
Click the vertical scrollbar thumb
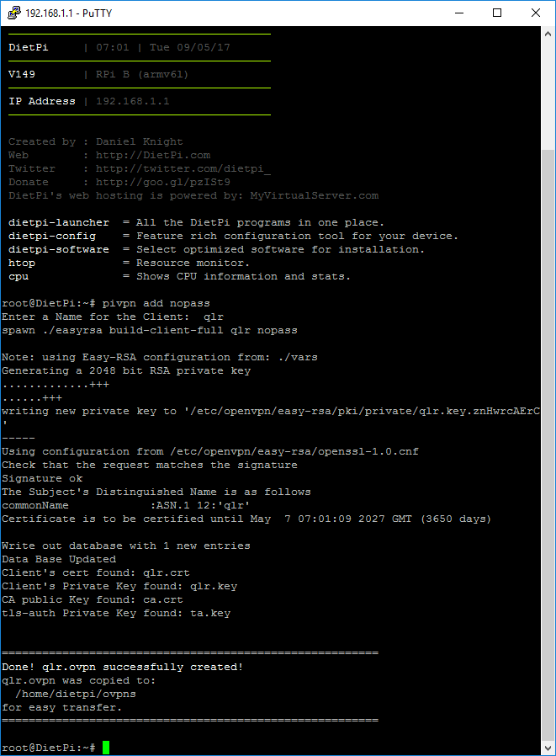click(548, 444)
